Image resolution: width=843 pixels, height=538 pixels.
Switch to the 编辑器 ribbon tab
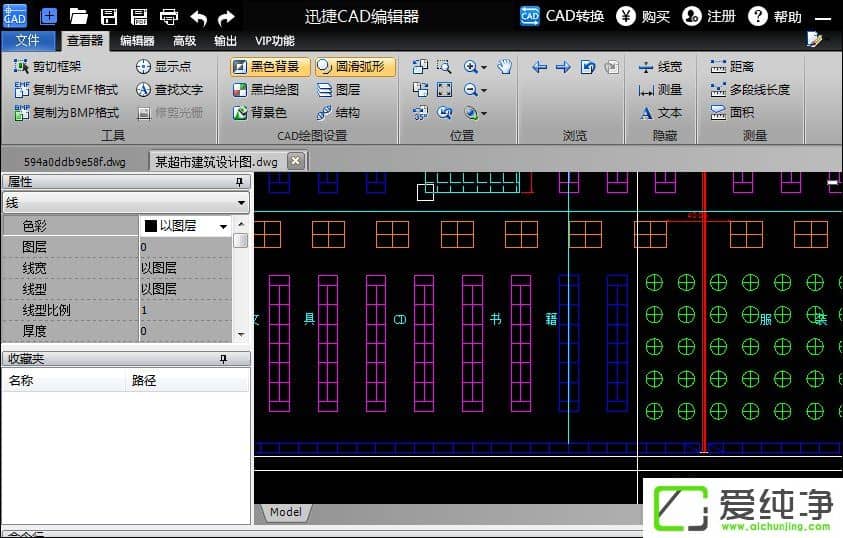137,41
